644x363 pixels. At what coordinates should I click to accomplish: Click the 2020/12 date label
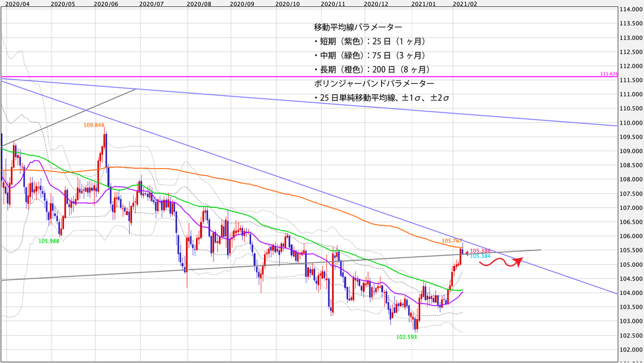point(376,3)
